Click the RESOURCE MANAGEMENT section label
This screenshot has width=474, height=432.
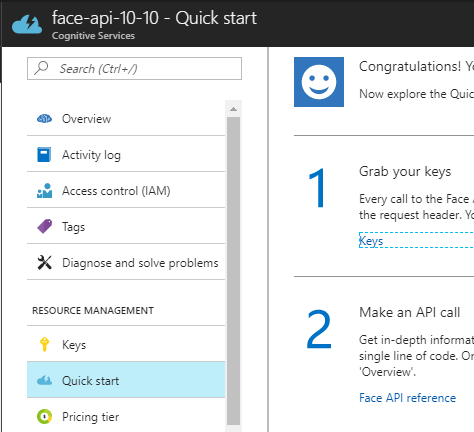pos(93,310)
